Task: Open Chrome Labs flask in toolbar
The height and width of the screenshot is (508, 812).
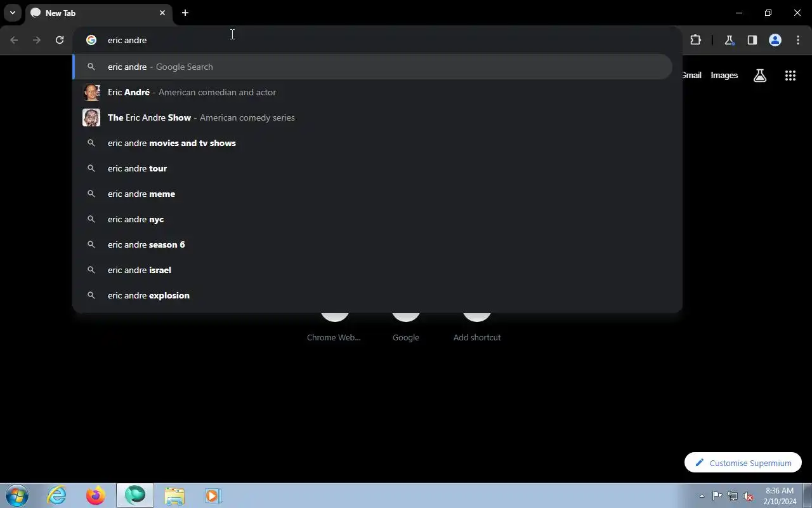Action: click(x=729, y=40)
